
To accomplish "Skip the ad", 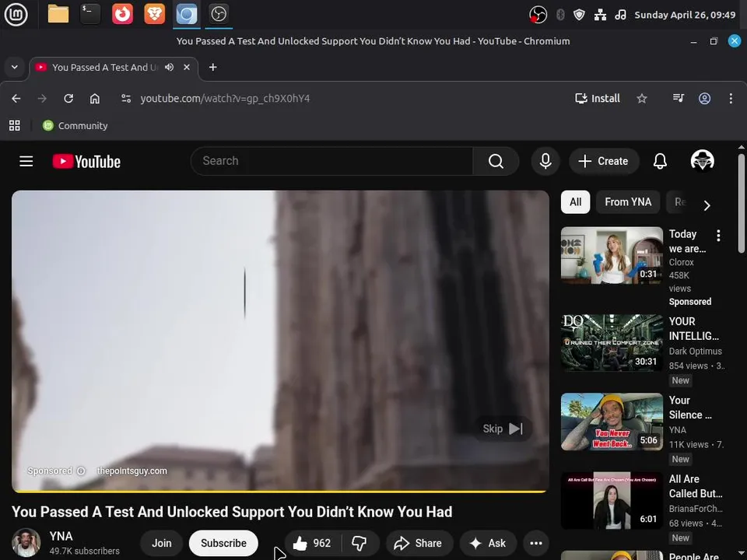I will pos(503,429).
